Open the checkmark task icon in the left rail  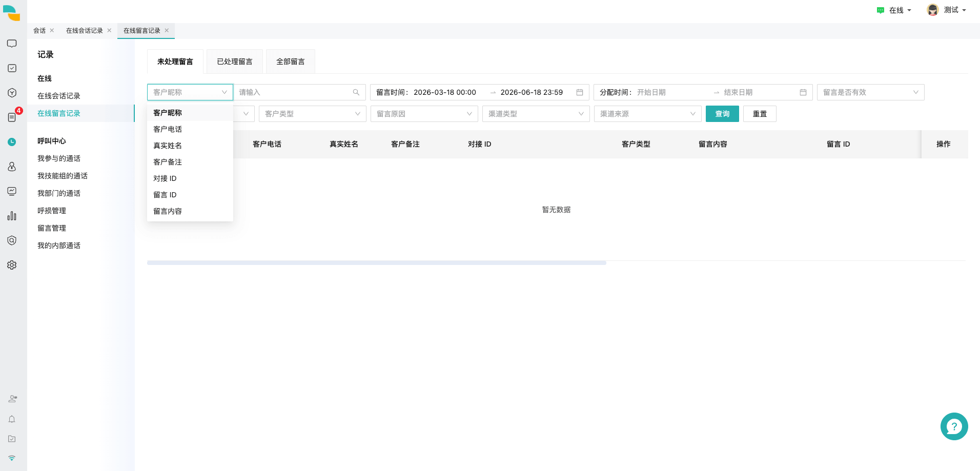coord(12,68)
